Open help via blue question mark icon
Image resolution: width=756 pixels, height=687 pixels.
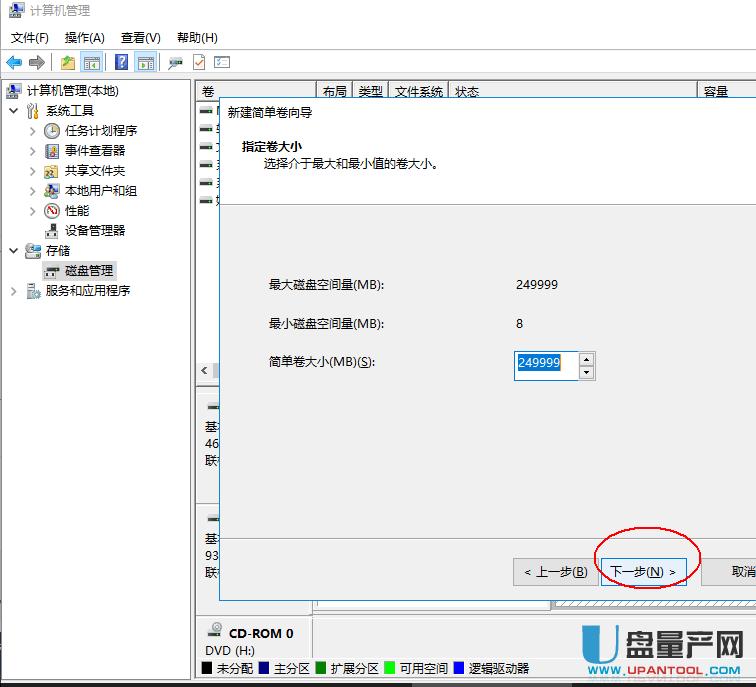pyautogui.click(x=121, y=62)
